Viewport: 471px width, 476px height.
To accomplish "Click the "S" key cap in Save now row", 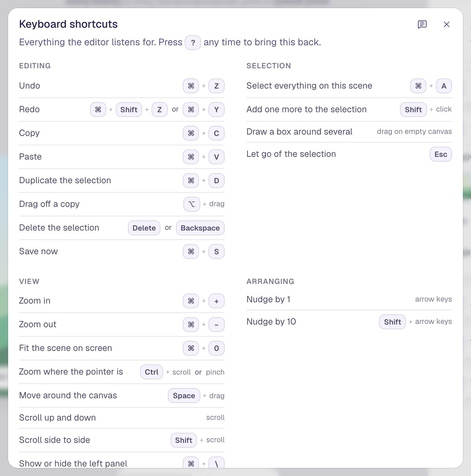I will tap(217, 252).
